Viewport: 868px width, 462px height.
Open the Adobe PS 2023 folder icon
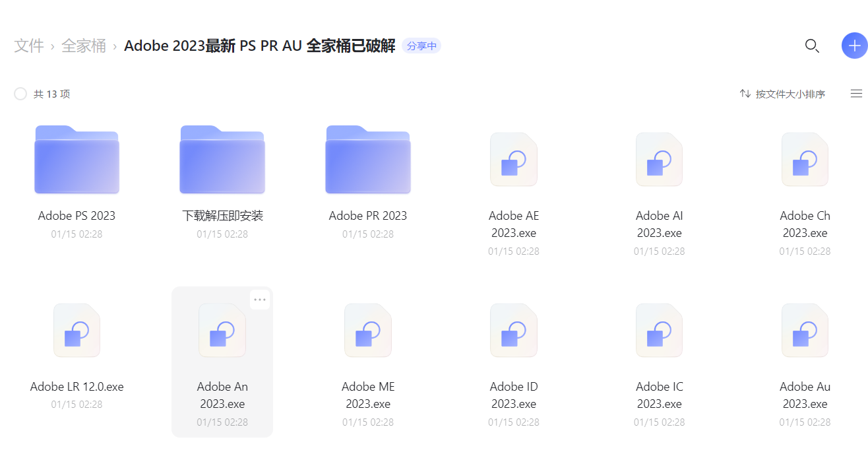click(x=77, y=159)
